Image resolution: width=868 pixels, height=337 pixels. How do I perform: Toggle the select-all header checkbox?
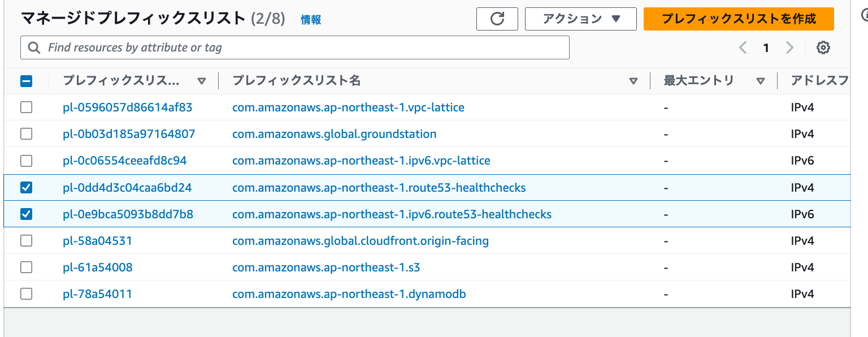click(26, 81)
